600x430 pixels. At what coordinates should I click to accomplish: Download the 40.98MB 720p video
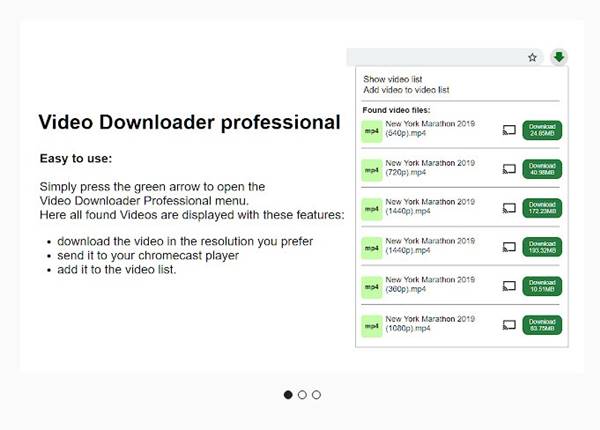pyautogui.click(x=542, y=169)
